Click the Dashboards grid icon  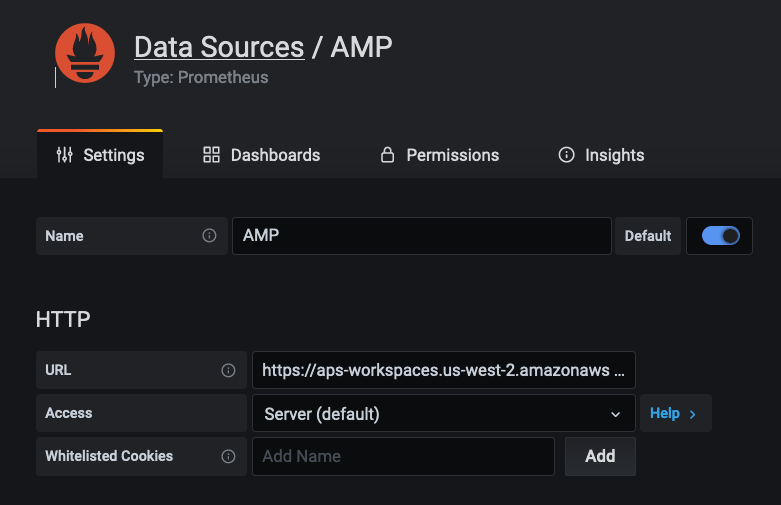pos(211,155)
